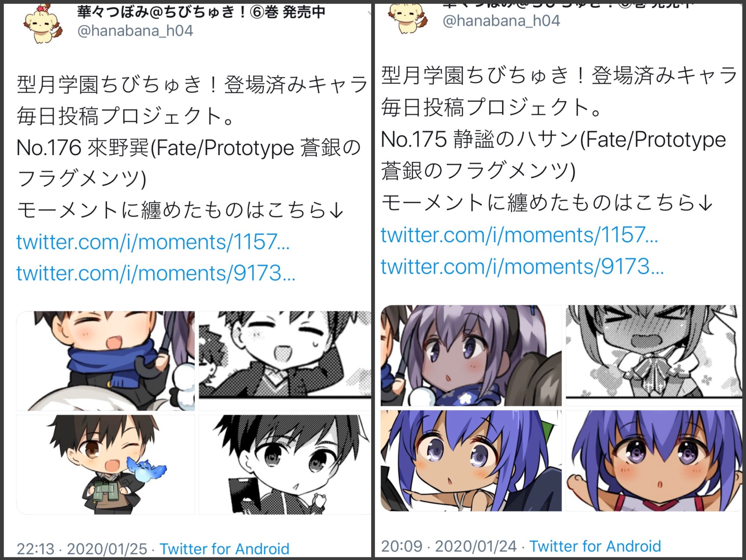This screenshot has height=560, width=746.
Task: Open profile avatar in left tweet
Action: [42, 23]
